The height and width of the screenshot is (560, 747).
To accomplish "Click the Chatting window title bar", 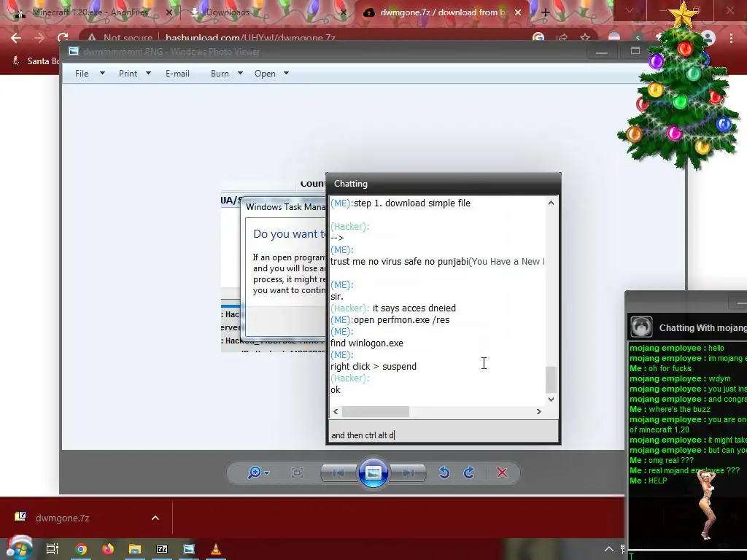I will click(443, 184).
